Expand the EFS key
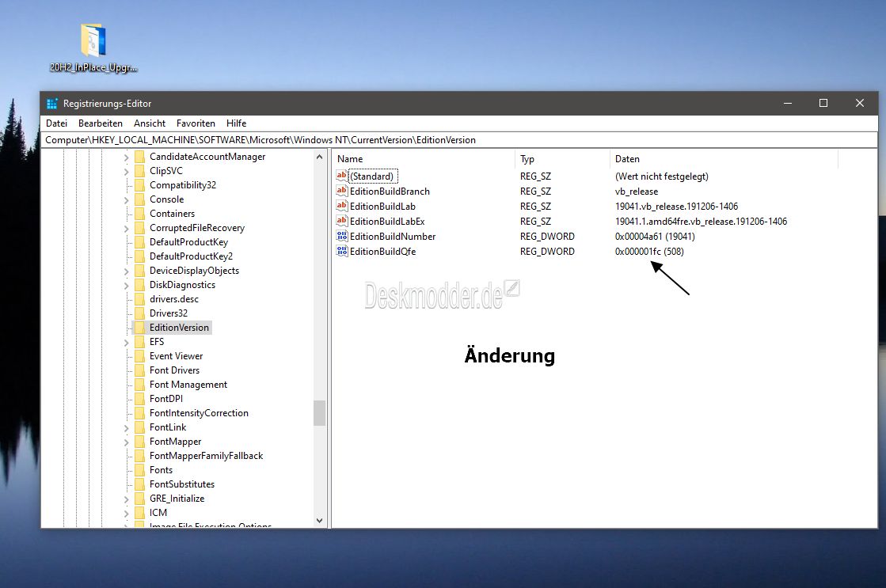The height and width of the screenshot is (588, 886). tap(126, 343)
